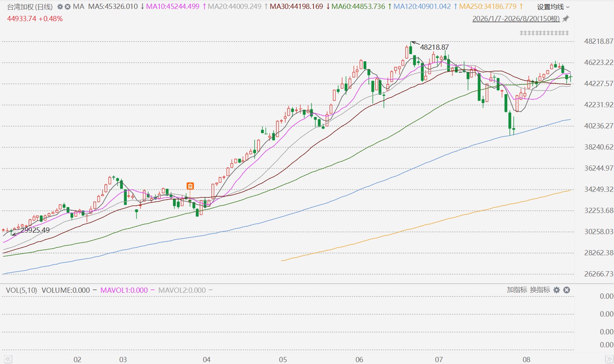Viewport: 614px width, 364px height.
Task: Click the MAVOL1:0.000 label
Action: [x=124, y=290]
